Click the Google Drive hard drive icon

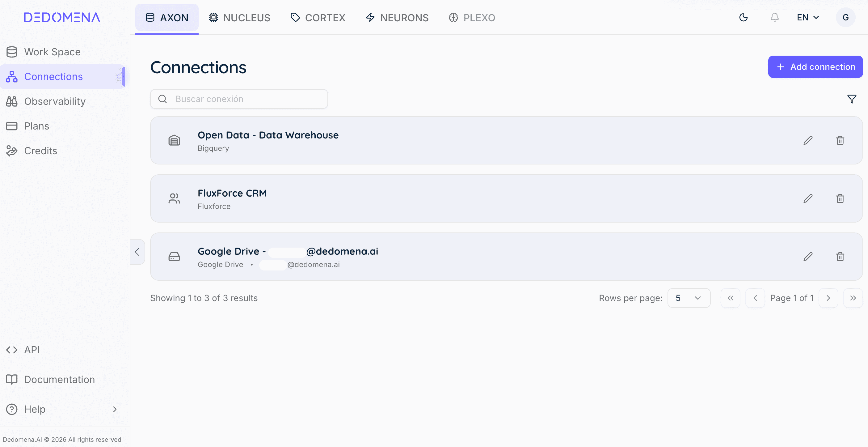[x=174, y=257]
